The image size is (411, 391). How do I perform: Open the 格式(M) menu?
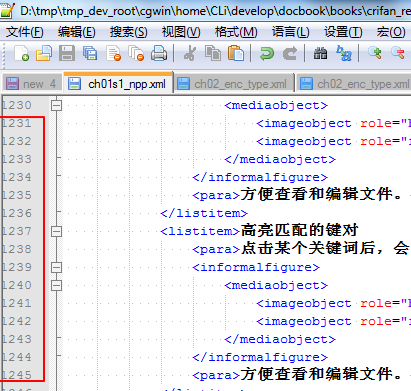pyautogui.click(x=236, y=32)
